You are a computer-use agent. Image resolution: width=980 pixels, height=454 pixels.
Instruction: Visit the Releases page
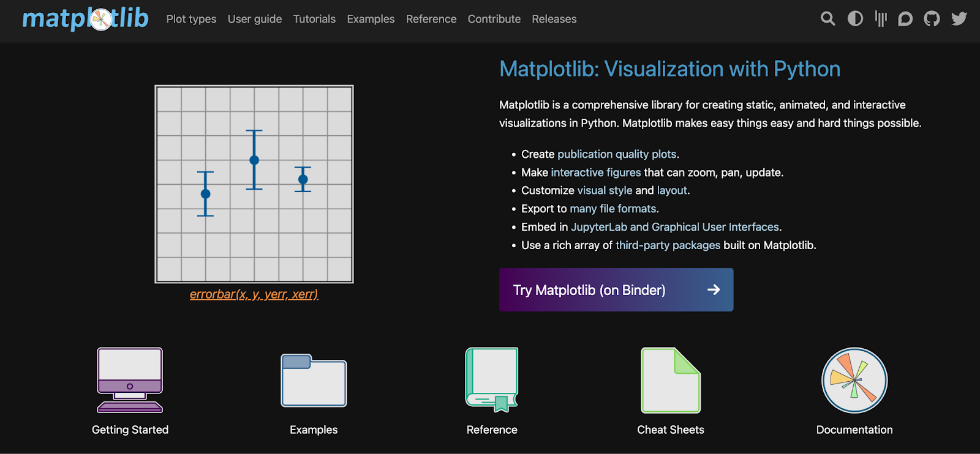554,19
